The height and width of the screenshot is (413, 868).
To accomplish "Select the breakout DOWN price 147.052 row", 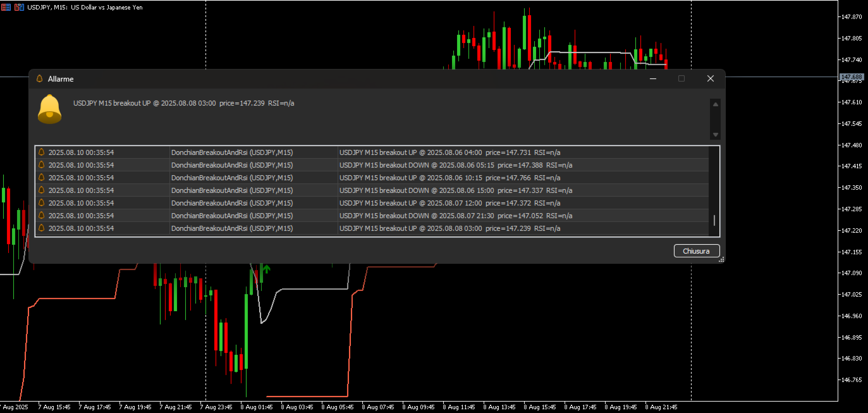I will (372, 216).
